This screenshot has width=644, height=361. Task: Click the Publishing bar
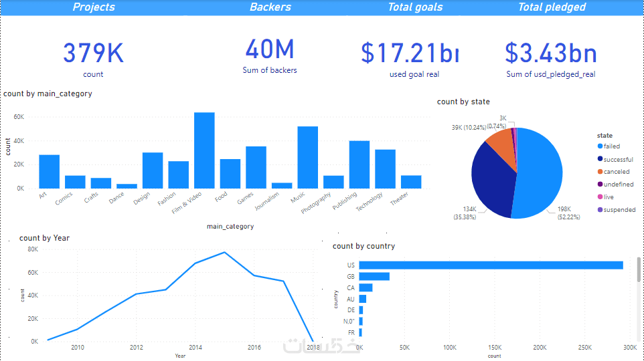point(359,164)
